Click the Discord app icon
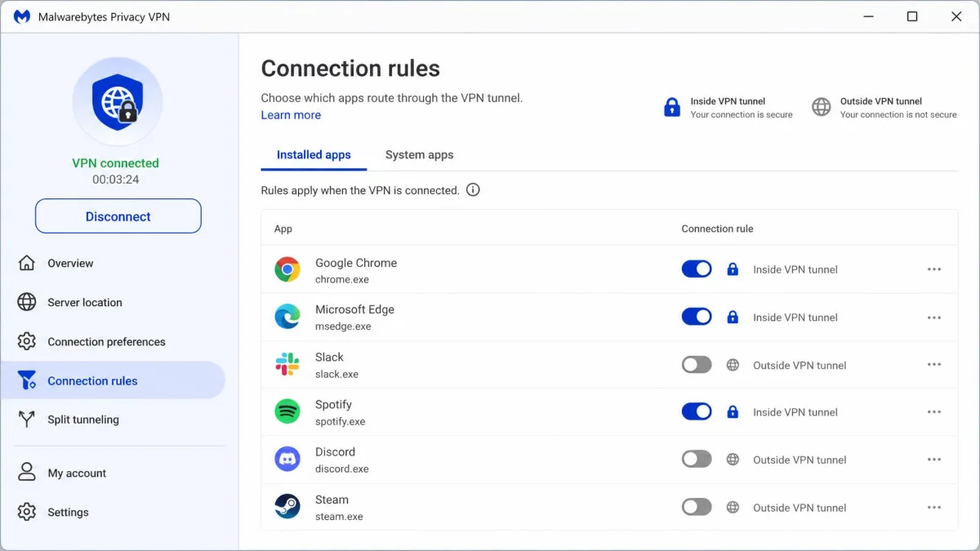The image size is (980, 551). (287, 459)
